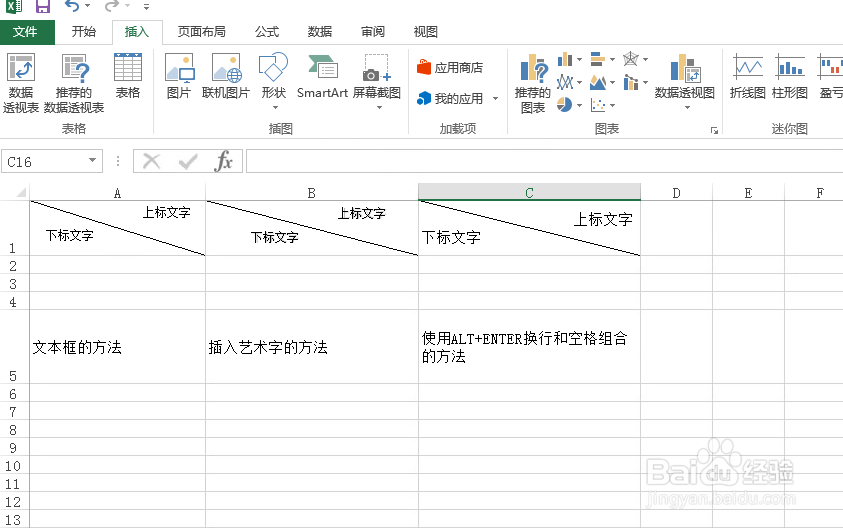
Task: Click 上标文字 text in cell A1
Action: click(167, 212)
